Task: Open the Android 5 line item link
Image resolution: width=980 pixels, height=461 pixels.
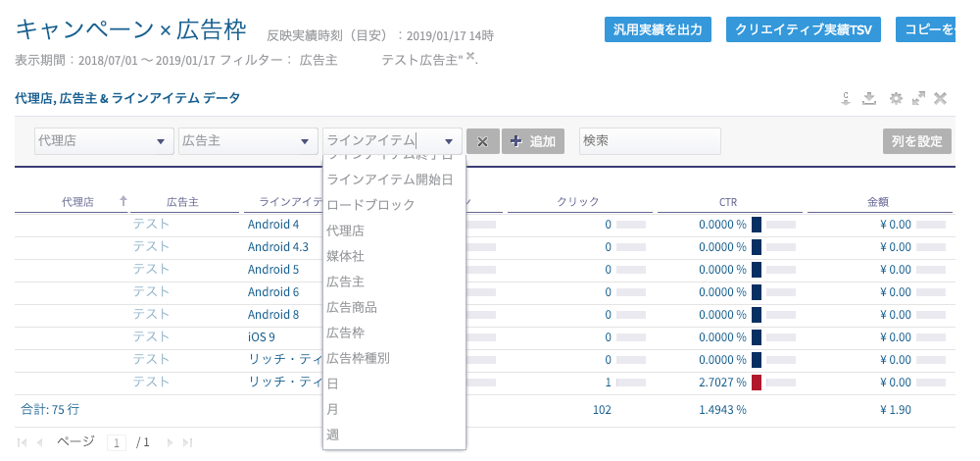Action: 273,269
